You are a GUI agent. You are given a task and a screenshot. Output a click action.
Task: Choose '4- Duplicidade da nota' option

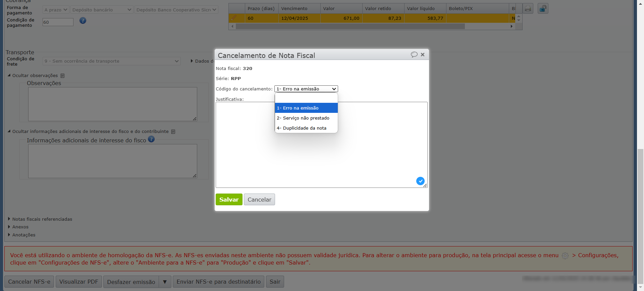click(306, 128)
